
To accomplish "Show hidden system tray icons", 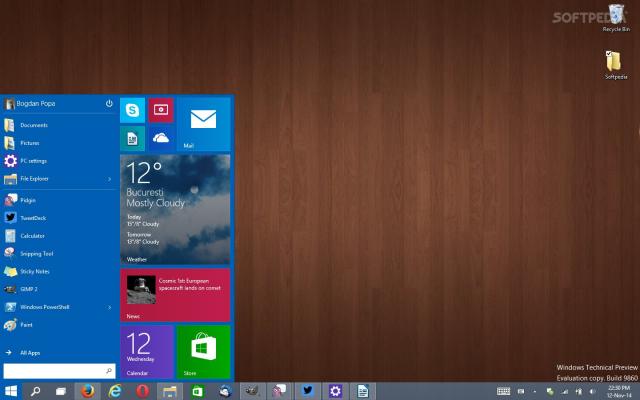I will click(536, 391).
